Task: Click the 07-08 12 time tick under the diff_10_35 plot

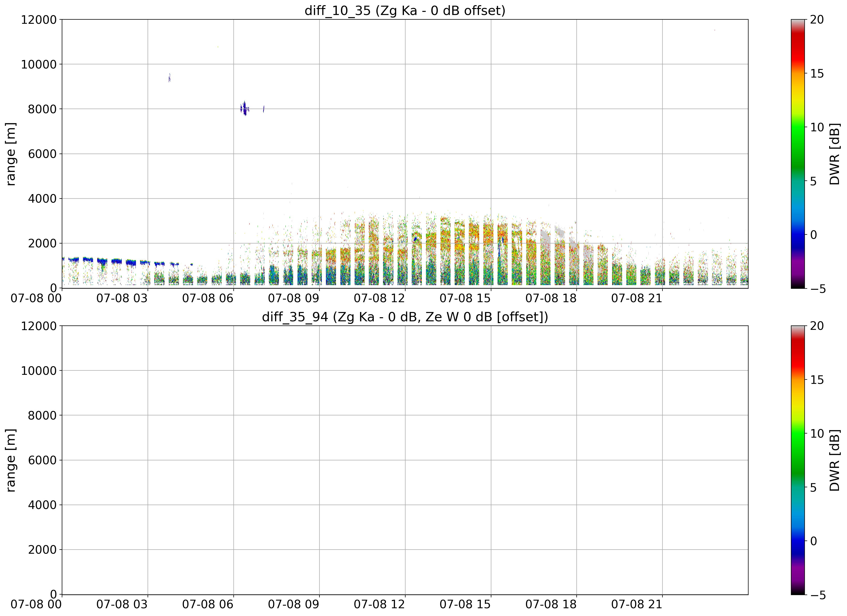Action: coord(379,299)
